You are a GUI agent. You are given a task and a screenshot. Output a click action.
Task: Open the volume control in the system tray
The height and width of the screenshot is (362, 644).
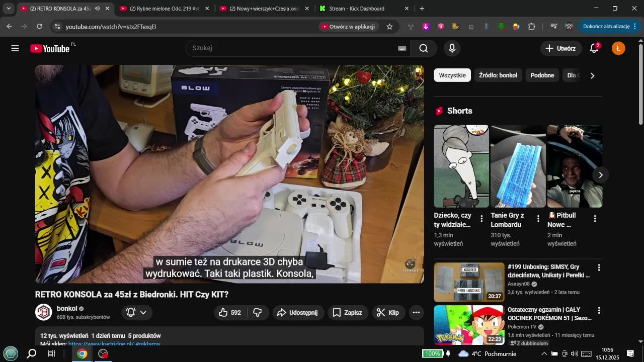574,353
